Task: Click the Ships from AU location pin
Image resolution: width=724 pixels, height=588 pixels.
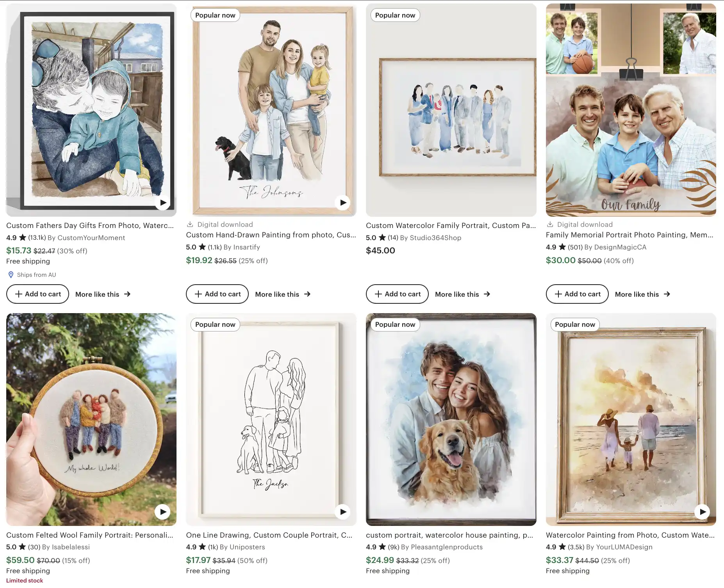Action: [11, 275]
